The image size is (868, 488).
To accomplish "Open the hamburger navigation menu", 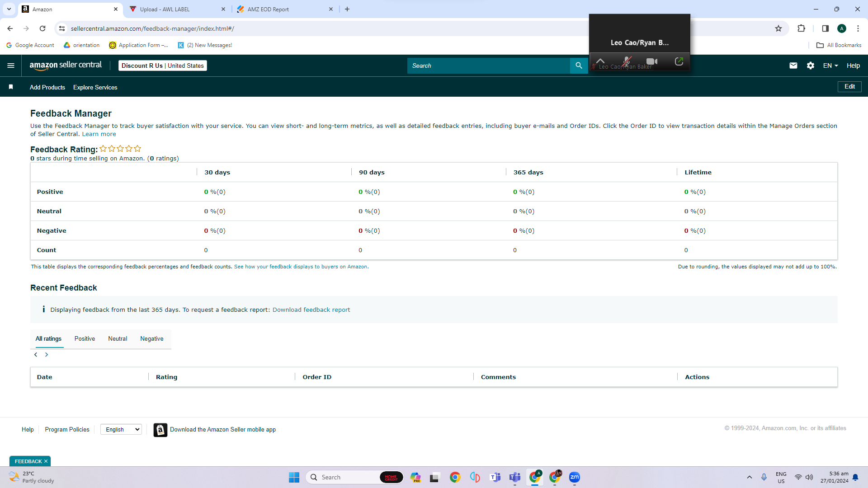I will (x=11, y=66).
